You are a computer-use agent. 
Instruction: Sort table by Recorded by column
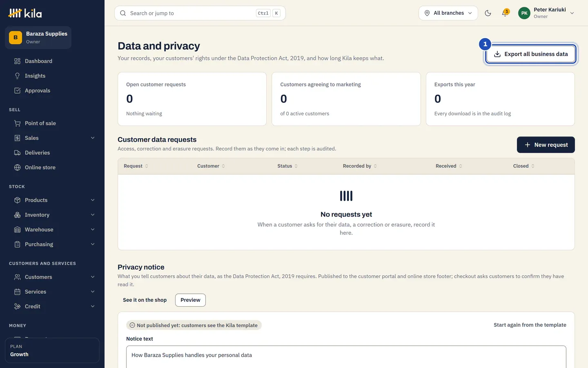pos(360,166)
